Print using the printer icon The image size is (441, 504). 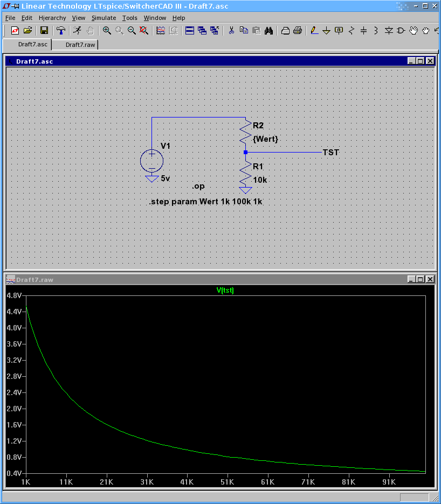(298, 31)
